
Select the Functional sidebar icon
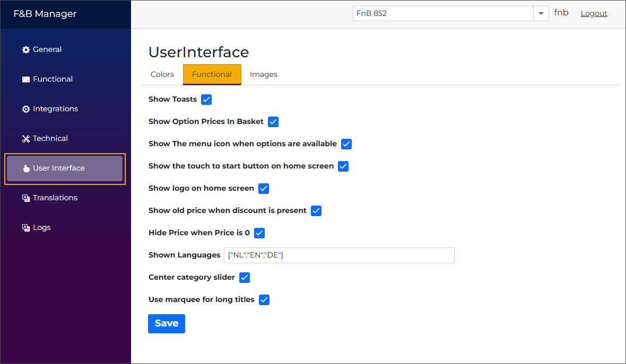pos(25,79)
